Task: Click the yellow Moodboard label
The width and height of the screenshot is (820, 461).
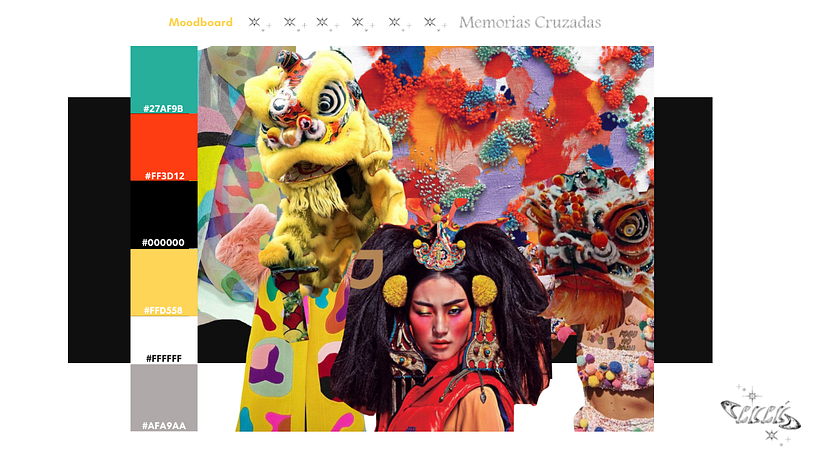Action: (200, 22)
